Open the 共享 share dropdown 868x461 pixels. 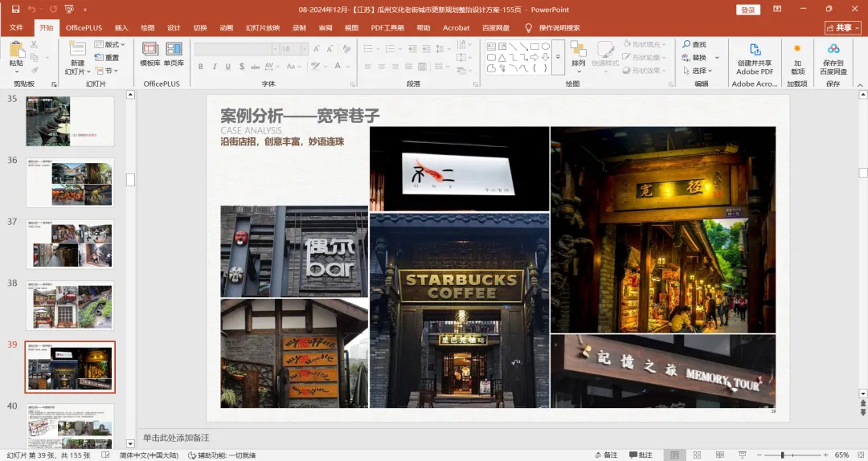(x=842, y=27)
